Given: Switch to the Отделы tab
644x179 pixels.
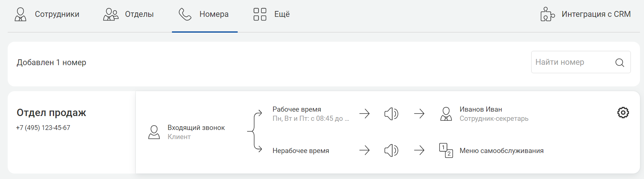Looking at the screenshot, I should pos(129,14).
